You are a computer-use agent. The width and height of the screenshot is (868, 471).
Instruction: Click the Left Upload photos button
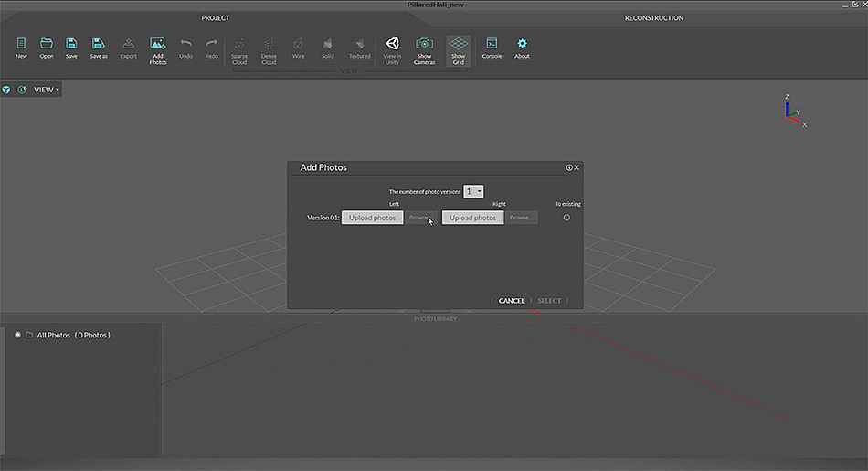point(373,218)
